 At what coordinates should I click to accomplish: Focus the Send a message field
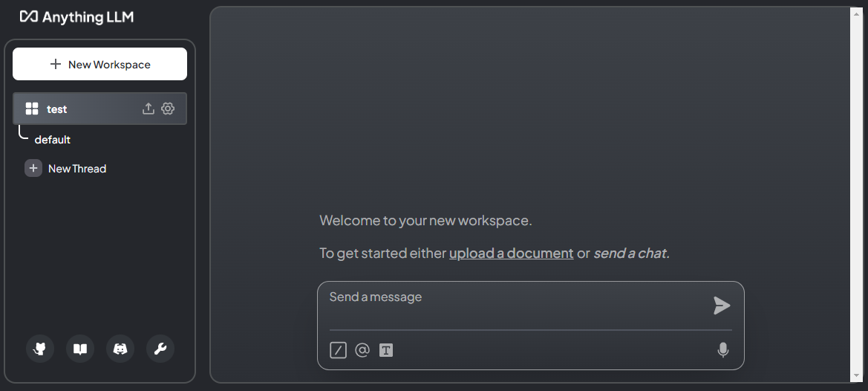[x=519, y=306]
